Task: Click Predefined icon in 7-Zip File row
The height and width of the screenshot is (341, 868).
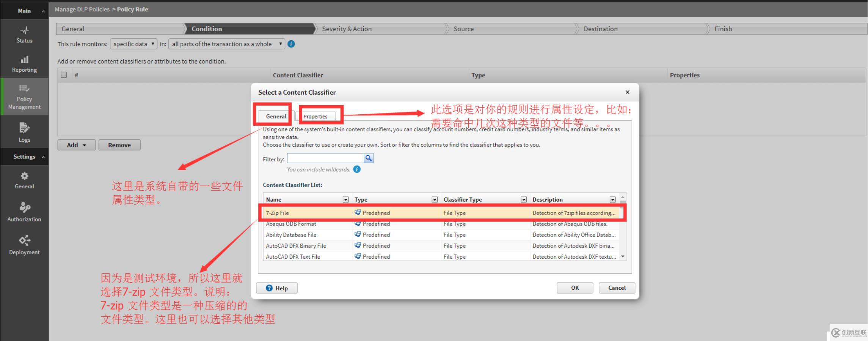Action: pyautogui.click(x=358, y=213)
